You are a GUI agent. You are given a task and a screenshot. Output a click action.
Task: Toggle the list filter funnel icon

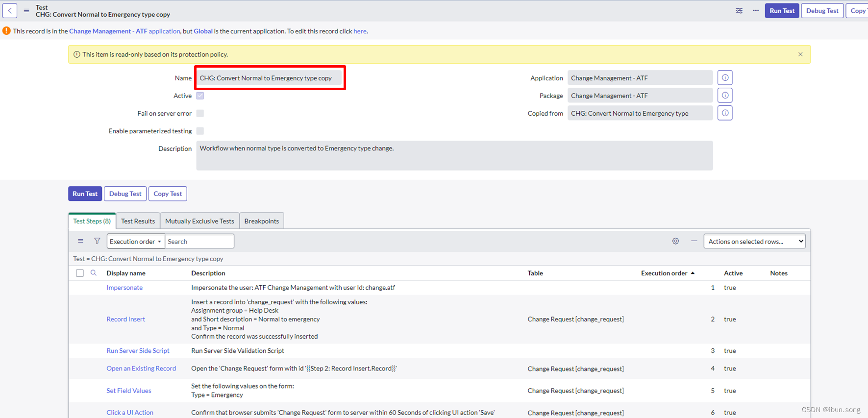97,241
